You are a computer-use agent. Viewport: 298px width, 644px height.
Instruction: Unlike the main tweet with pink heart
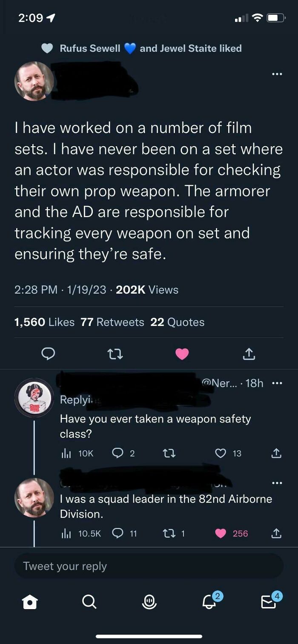coord(182,354)
